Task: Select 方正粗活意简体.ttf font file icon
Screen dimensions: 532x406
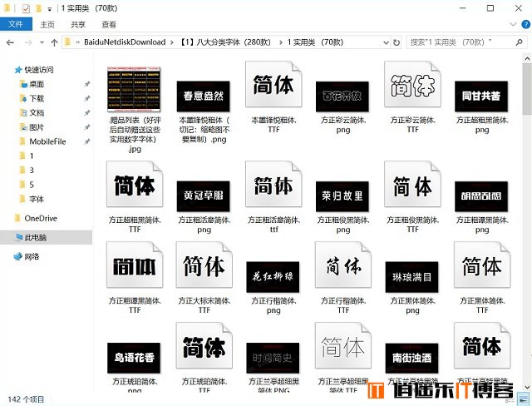Action: point(273,184)
